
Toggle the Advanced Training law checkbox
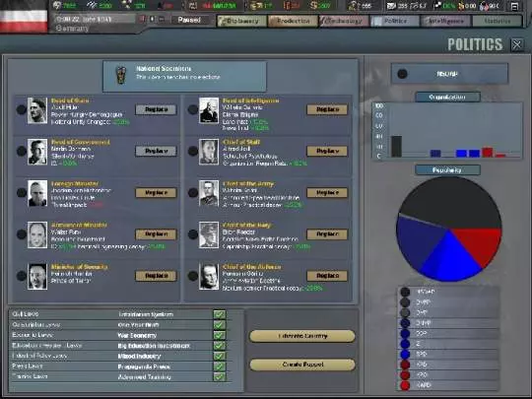pyautogui.click(x=220, y=376)
